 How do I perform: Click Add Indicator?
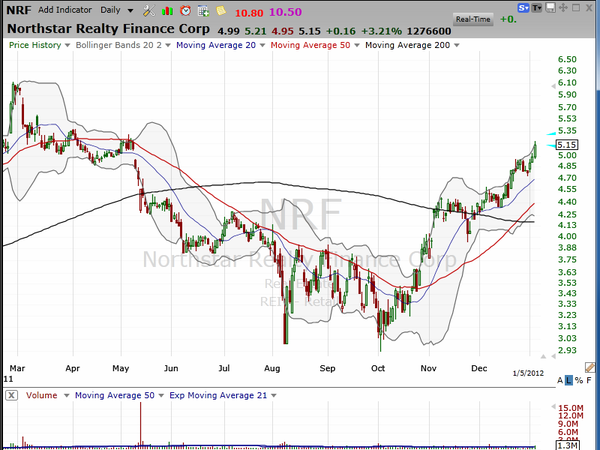65,10
